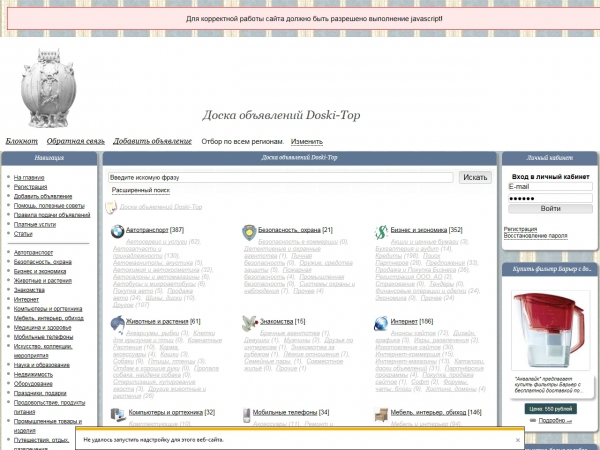
Task: Focus the password field in login panel
Action: (x=550, y=198)
